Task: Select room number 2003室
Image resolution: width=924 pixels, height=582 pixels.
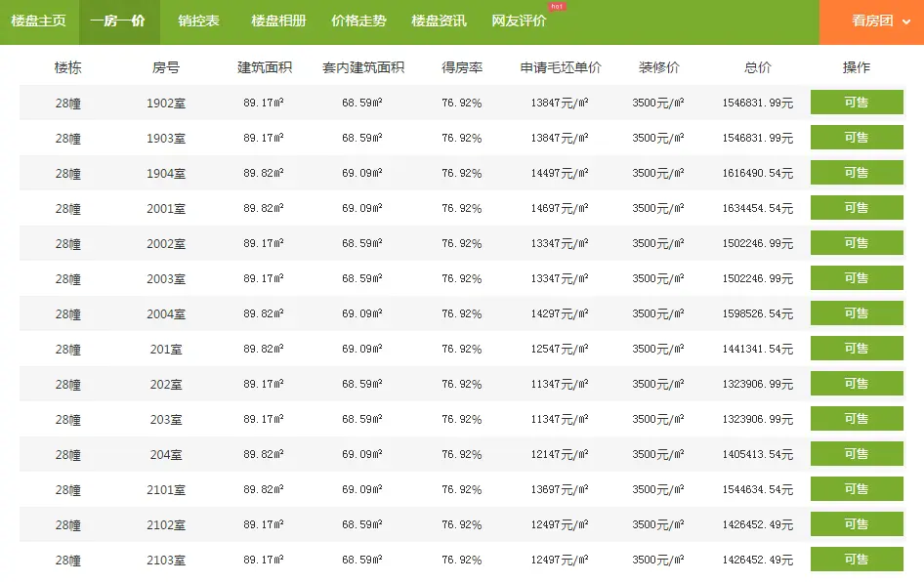Action: [x=166, y=279]
